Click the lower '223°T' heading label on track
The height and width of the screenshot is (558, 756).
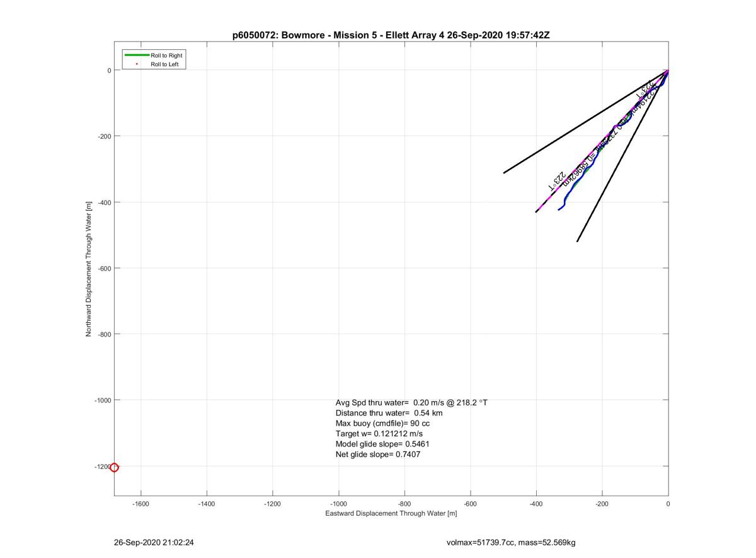click(x=556, y=181)
